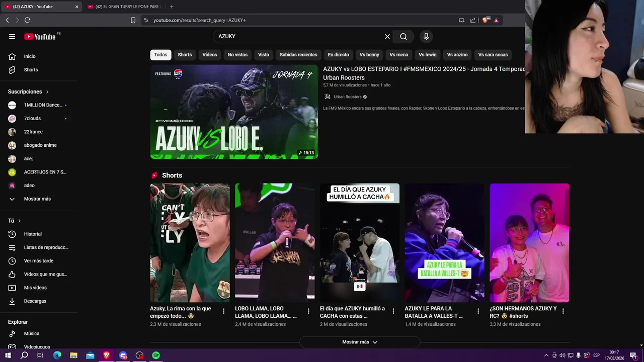The width and height of the screenshot is (644, 362).
Task: Open AZUKY vs LOBO ESTEPARIO video title
Action: click(424, 73)
